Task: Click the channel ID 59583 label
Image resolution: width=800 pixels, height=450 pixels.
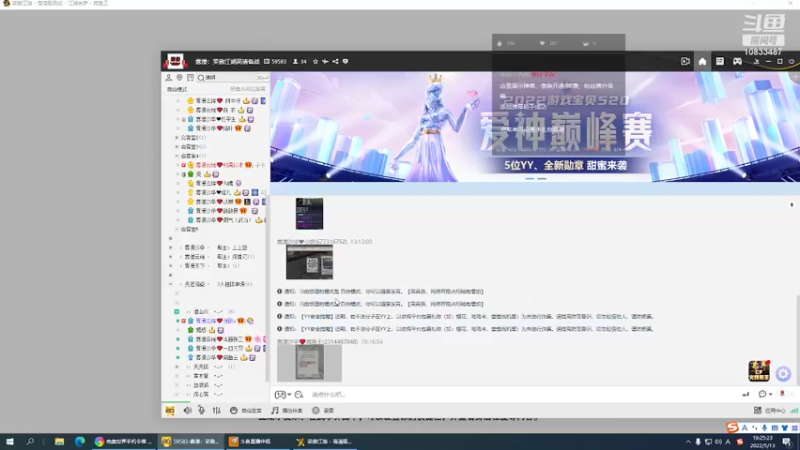Action: click(x=275, y=61)
